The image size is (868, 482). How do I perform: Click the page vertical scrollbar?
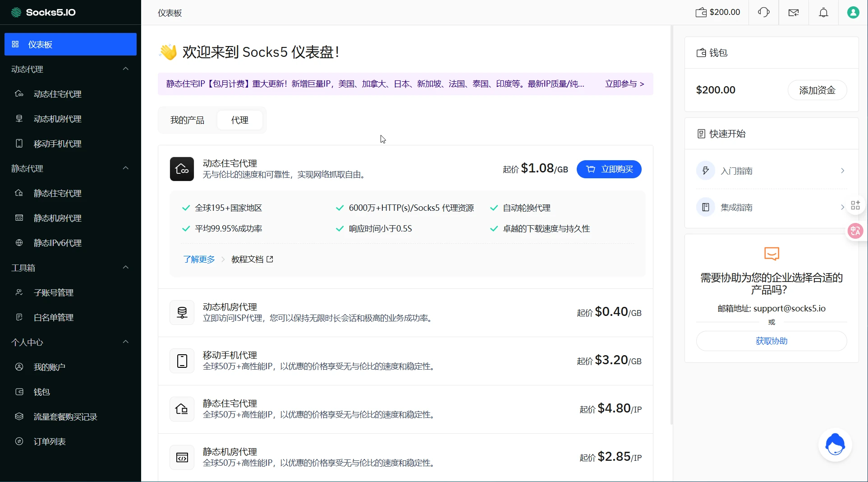(x=672, y=225)
